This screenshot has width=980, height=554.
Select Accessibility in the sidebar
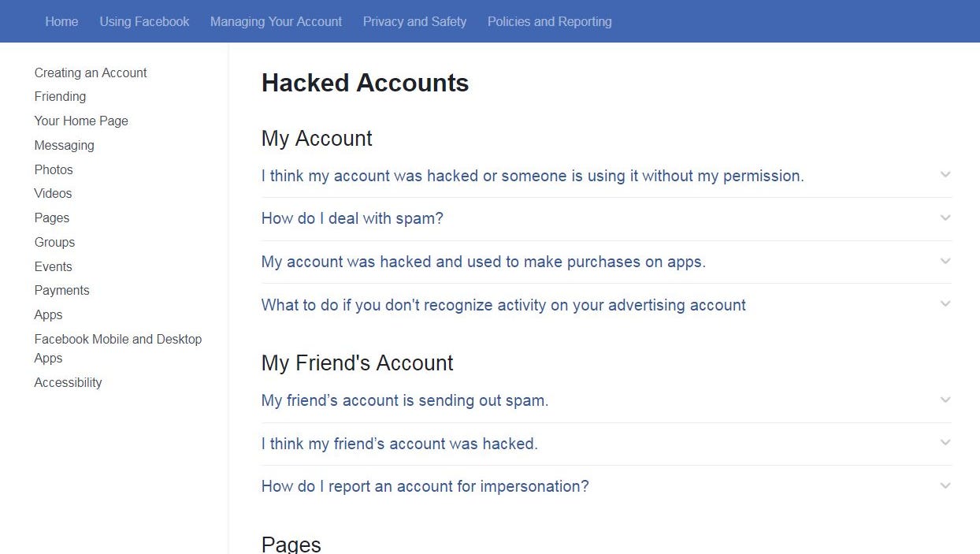click(x=68, y=382)
